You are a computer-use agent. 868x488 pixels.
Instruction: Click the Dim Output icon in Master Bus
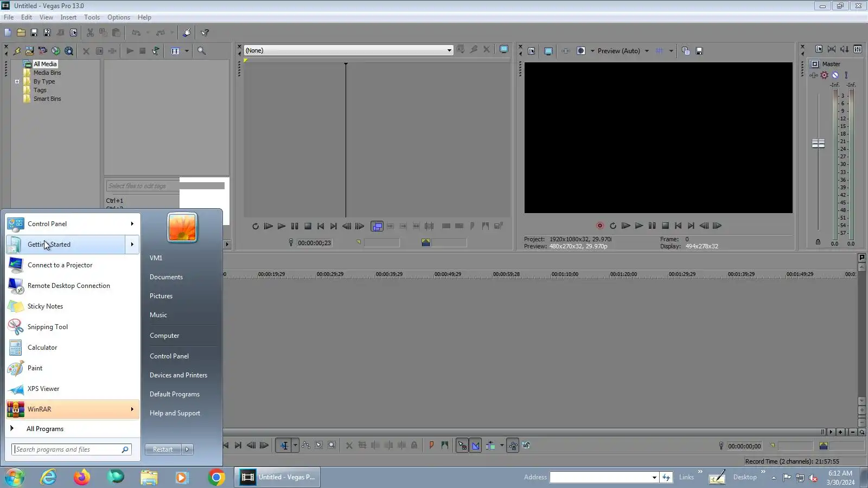pyautogui.click(x=845, y=49)
